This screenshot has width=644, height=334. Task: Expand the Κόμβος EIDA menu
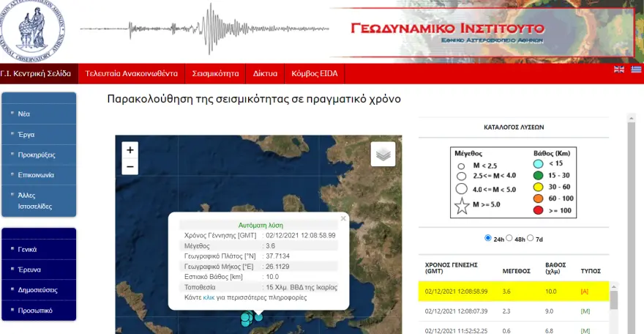pyautogui.click(x=314, y=74)
